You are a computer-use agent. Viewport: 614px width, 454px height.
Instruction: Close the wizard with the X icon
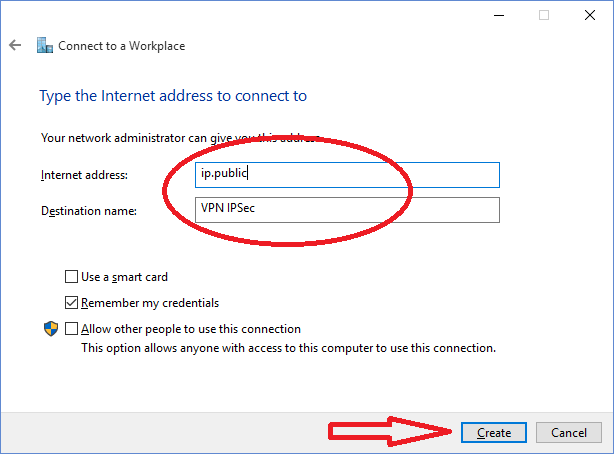(590, 15)
